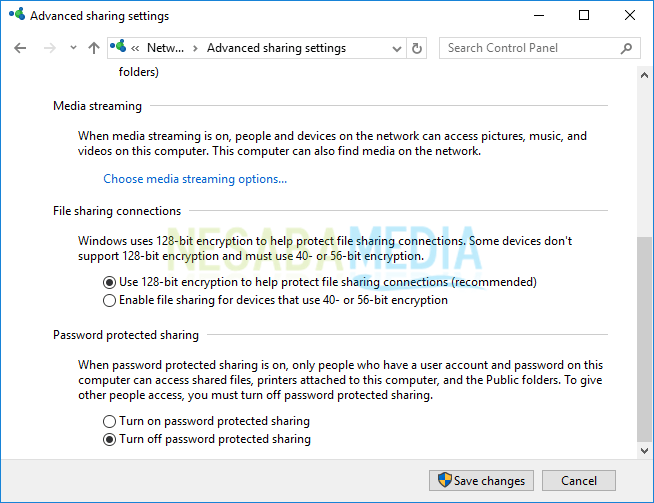Click the window title network icon

pos(17,14)
